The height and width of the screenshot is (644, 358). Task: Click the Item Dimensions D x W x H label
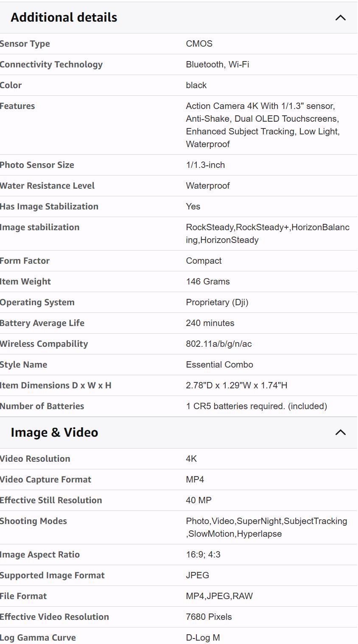click(56, 385)
